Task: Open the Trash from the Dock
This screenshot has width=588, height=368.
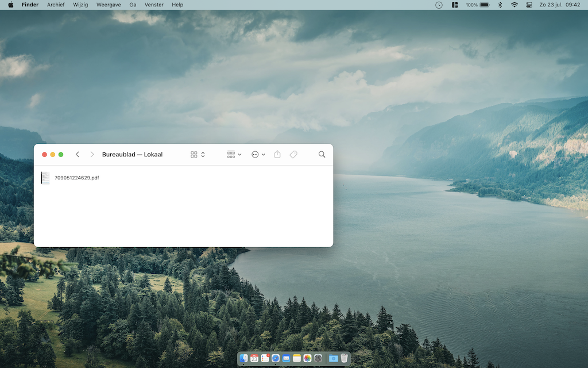Action: [344, 358]
